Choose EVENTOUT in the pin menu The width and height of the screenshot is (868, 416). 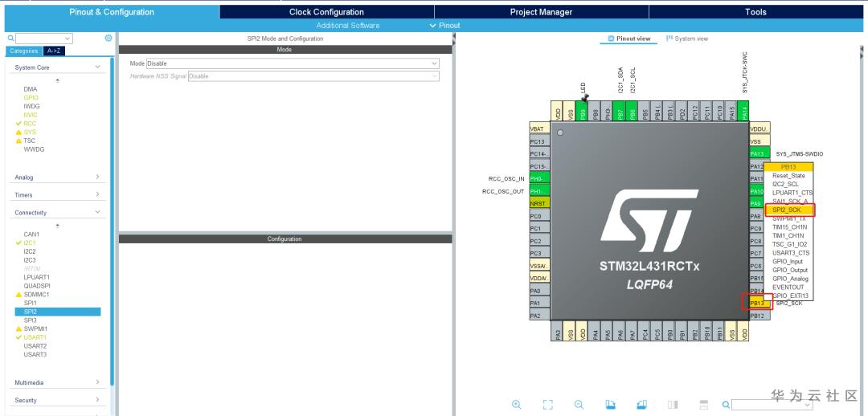click(789, 288)
